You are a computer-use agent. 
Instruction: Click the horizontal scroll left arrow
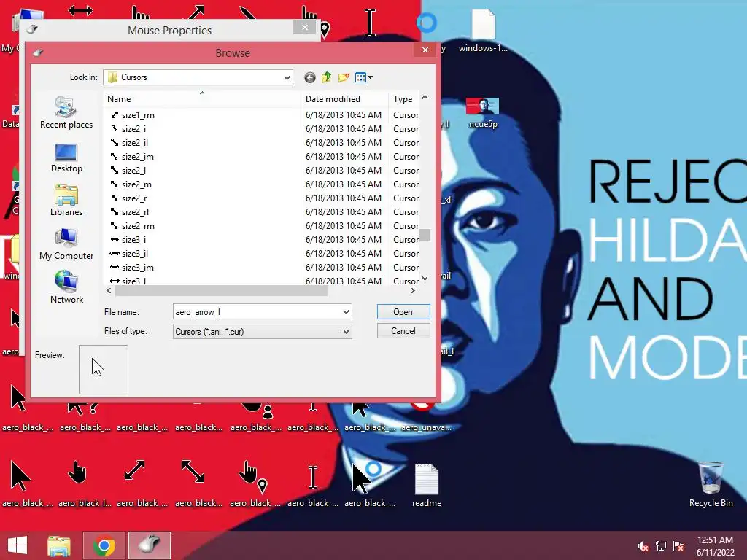[x=109, y=290]
